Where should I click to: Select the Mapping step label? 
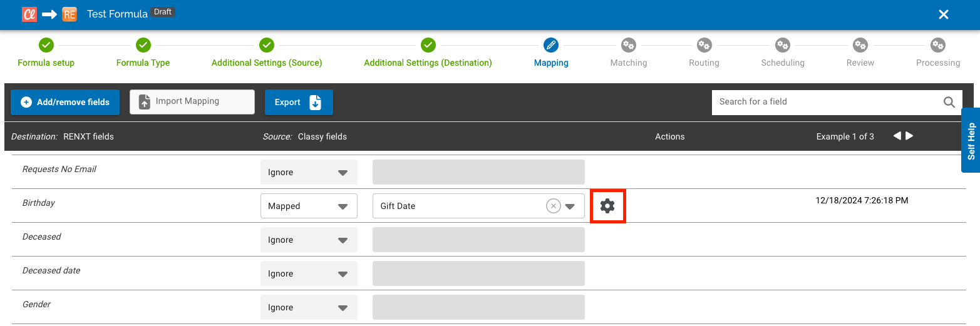[x=551, y=63]
